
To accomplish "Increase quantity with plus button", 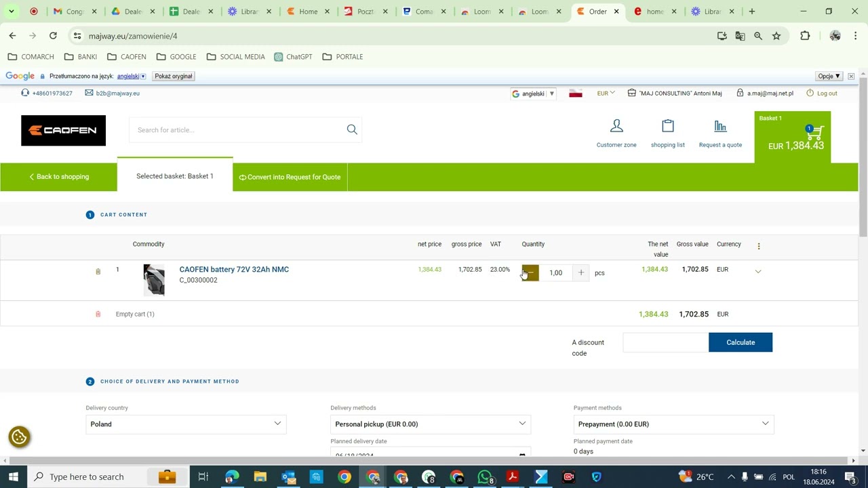I will pyautogui.click(x=581, y=272).
